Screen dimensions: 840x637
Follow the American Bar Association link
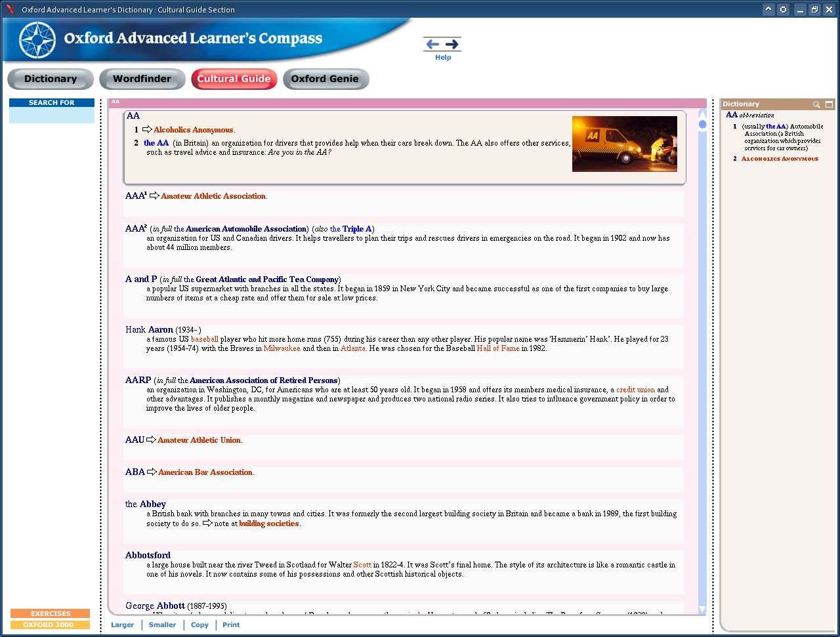[x=205, y=472]
